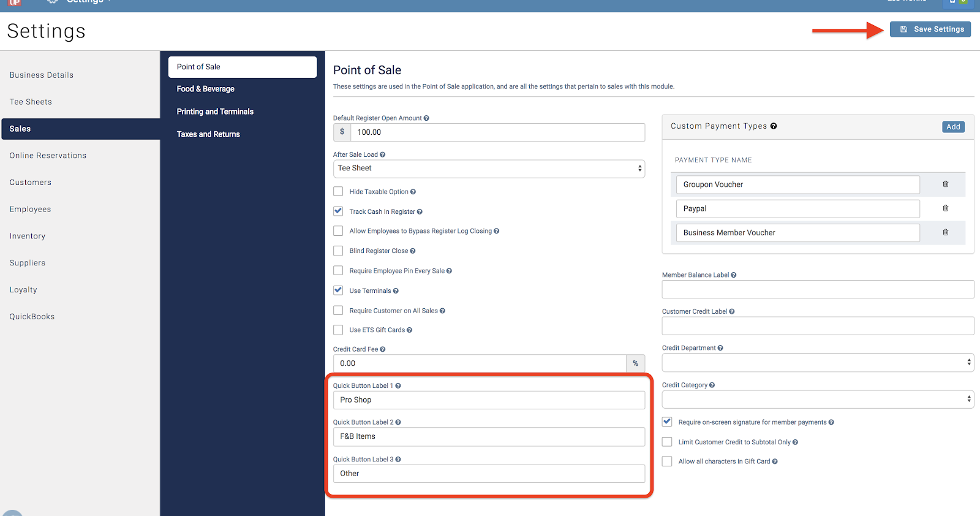
Task: Show help for Quick Button Label 2
Action: coord(398,422)
